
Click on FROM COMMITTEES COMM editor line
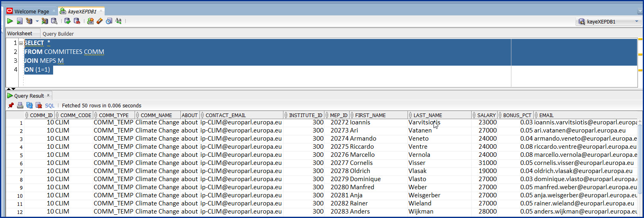pyautogui.click(x=64, y=52)
